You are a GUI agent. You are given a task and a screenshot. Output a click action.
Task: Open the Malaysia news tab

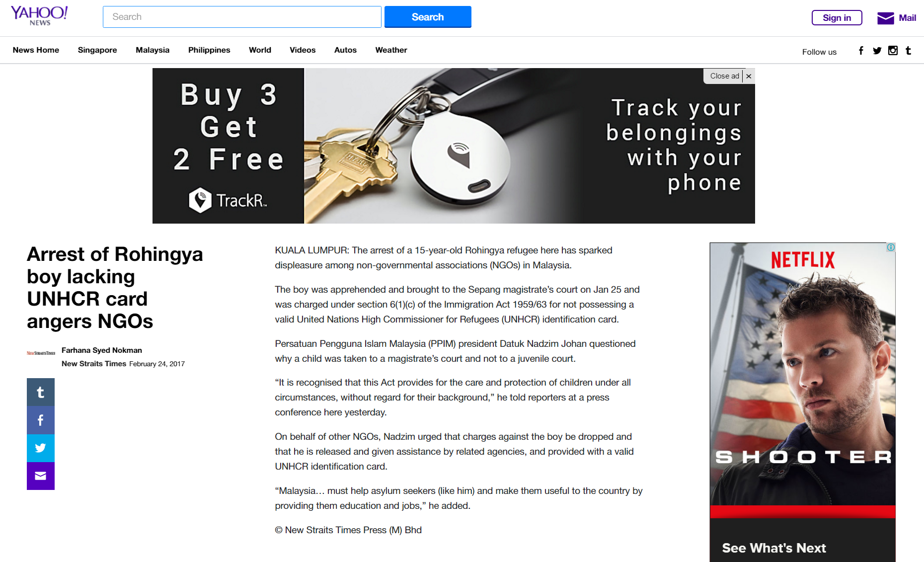pyautogui.click(x=153, y=50)
